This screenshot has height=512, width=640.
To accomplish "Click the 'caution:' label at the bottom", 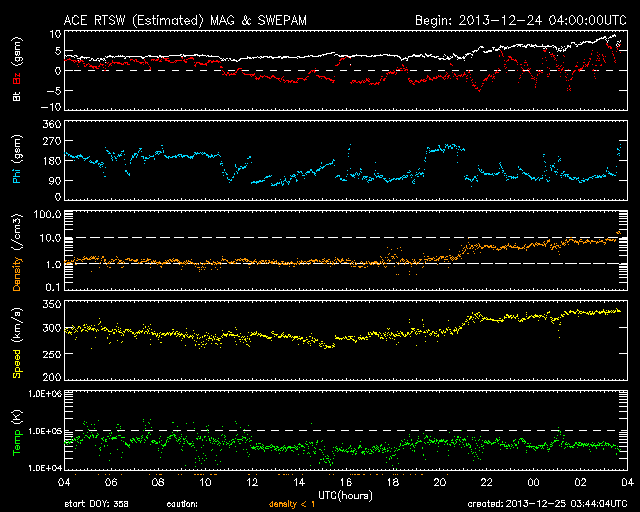I will (182, 504).
